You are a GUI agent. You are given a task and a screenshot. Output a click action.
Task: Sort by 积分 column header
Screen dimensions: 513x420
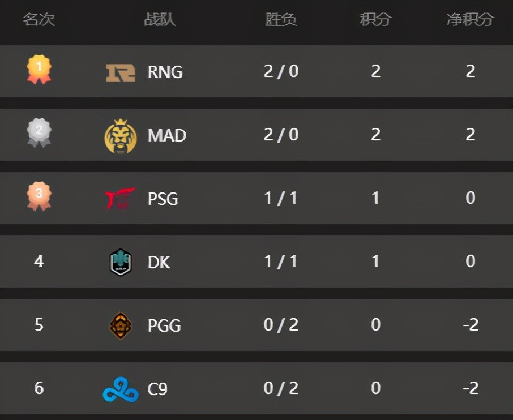375,20
